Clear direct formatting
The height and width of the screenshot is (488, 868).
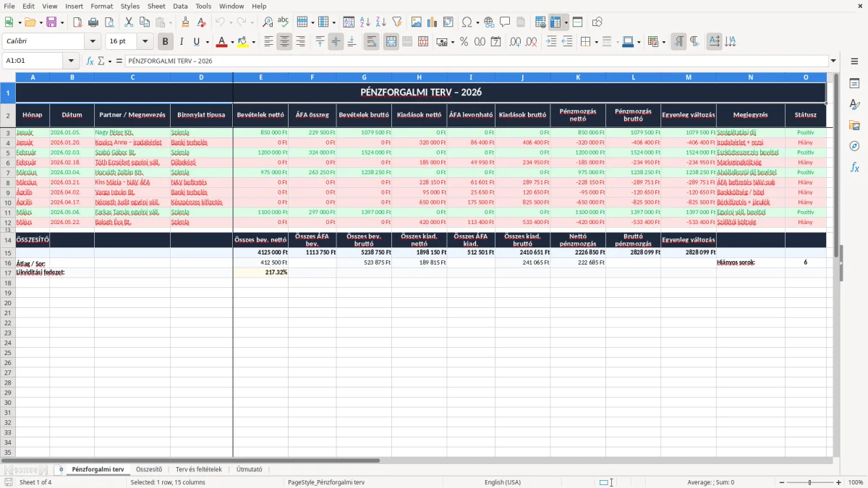point(201,22)
